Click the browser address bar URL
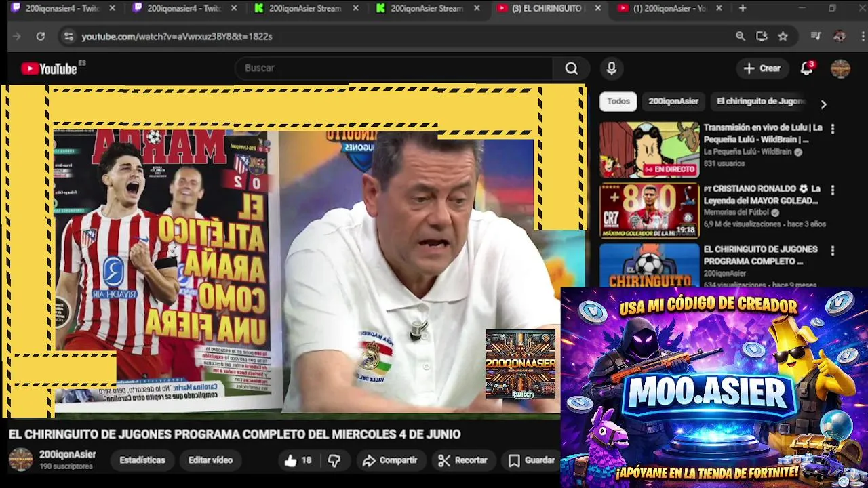The height and width of the screenshot is (488, 868). pyautogui.click(x=177, y=36)
